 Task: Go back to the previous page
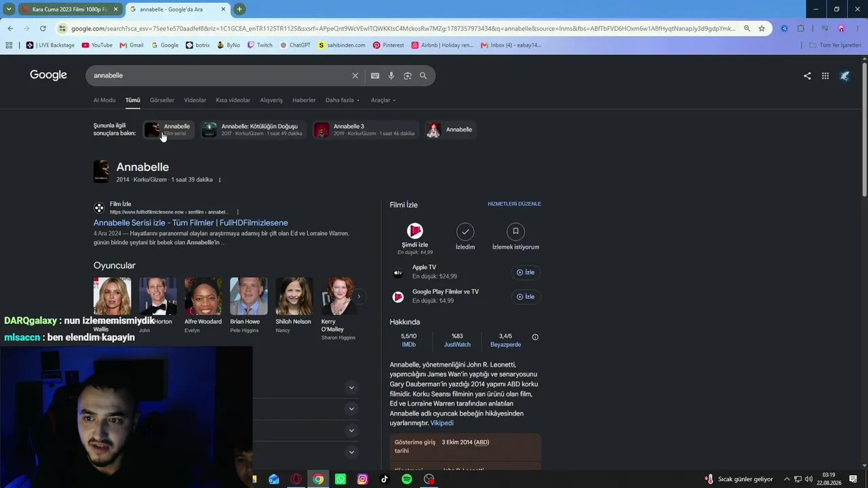click(10, 28)
